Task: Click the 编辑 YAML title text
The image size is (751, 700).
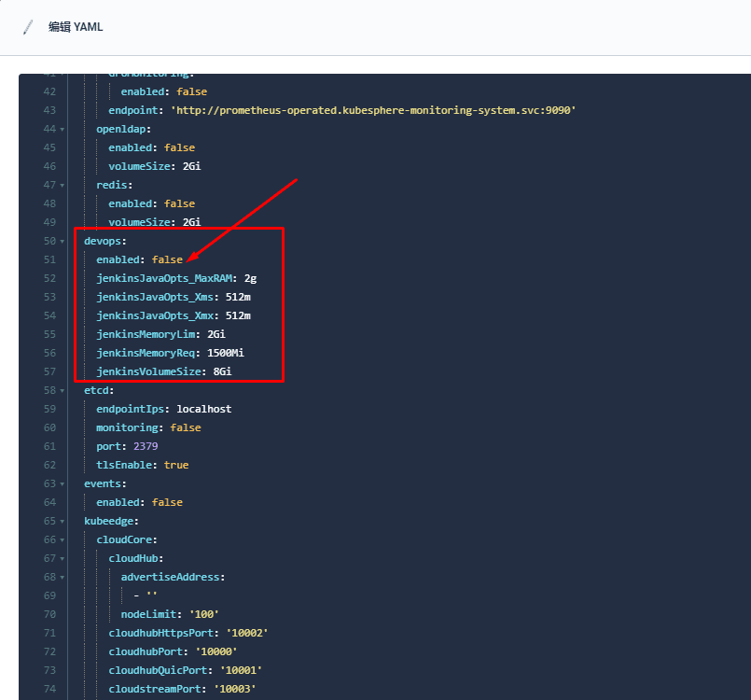Action: point(76,27)
